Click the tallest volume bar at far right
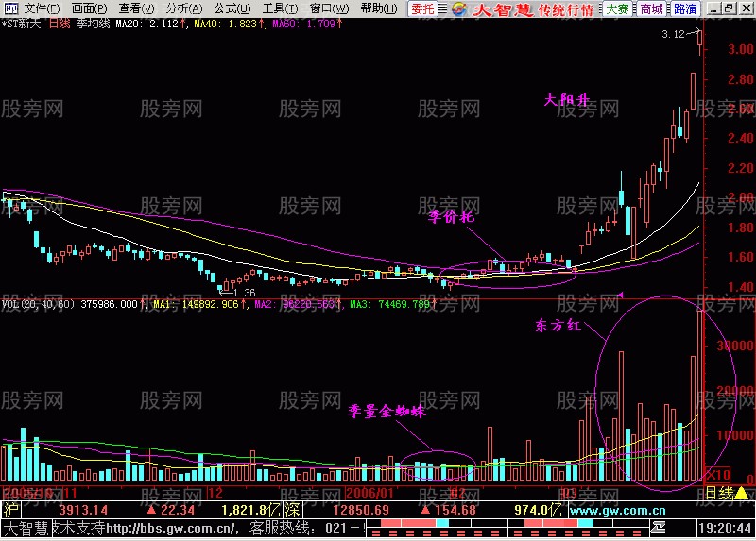Viewport: 756px width, 541px height. [699, 396]
